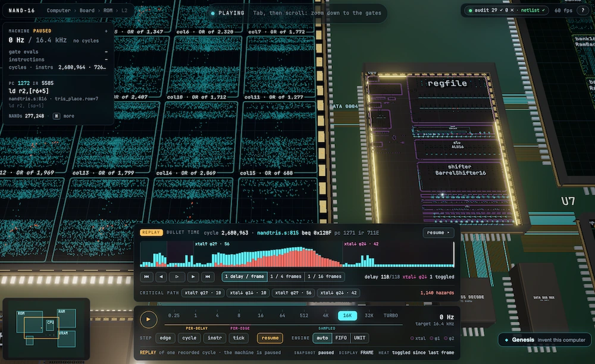Click the Genesis diamond icon
595x364 pixels.
506,340
